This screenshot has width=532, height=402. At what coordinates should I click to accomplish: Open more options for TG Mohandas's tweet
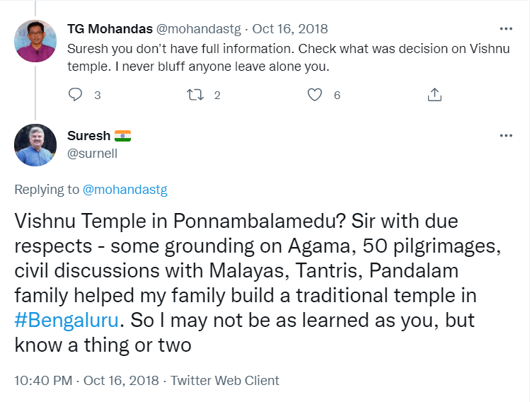tap(506, 30)
